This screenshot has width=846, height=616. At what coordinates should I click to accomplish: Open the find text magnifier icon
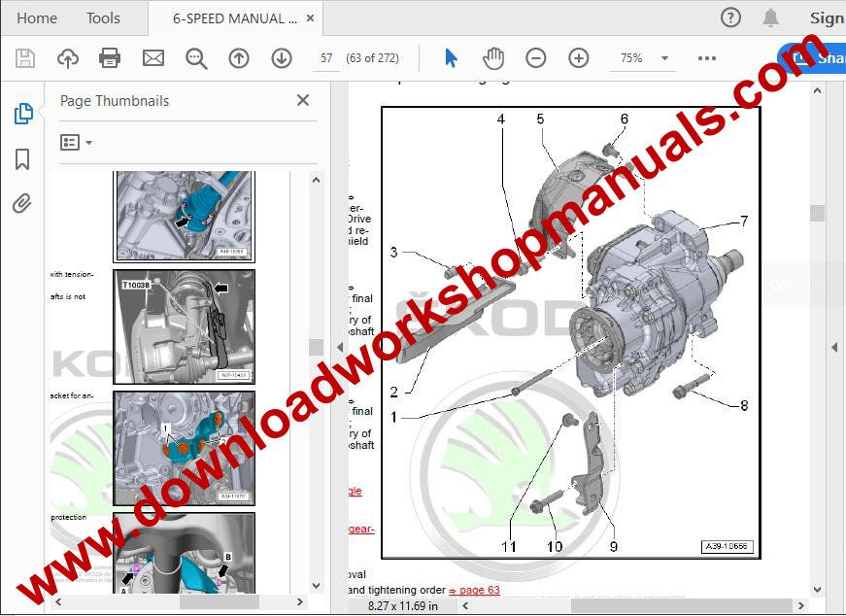[x=196, y=58]
